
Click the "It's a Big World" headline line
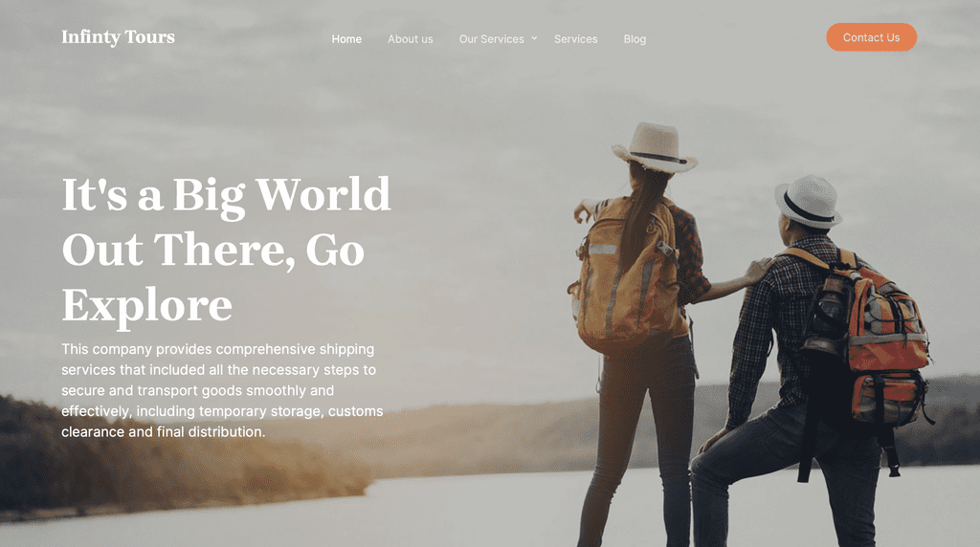[226, 195]
